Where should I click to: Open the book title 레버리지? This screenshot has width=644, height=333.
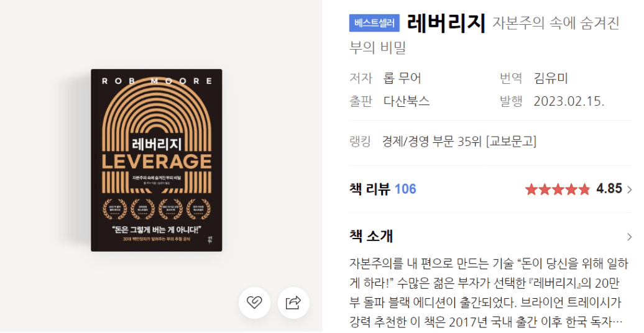[x=446, y=22]
